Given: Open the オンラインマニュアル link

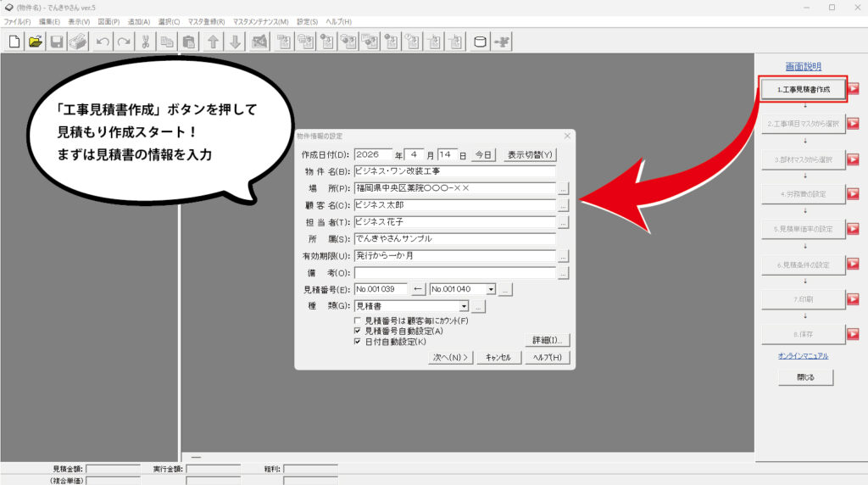Looking at the screenshot, I should pos(804,356).
